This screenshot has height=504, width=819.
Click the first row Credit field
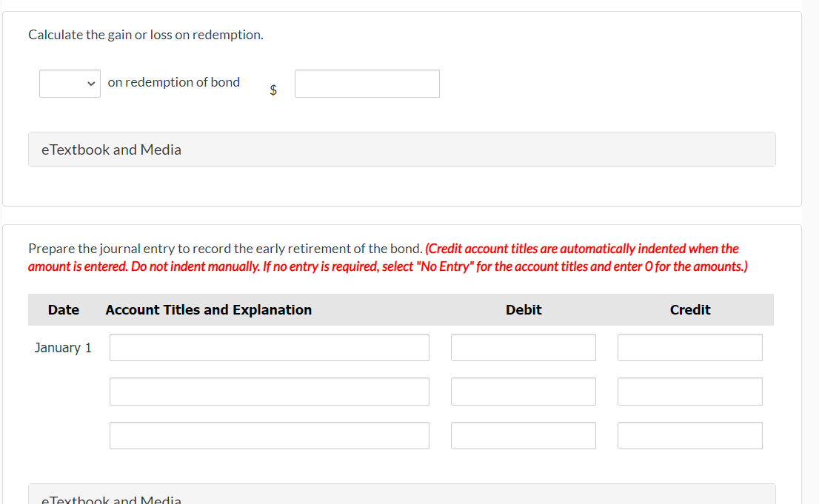click(x=690, y=347)
